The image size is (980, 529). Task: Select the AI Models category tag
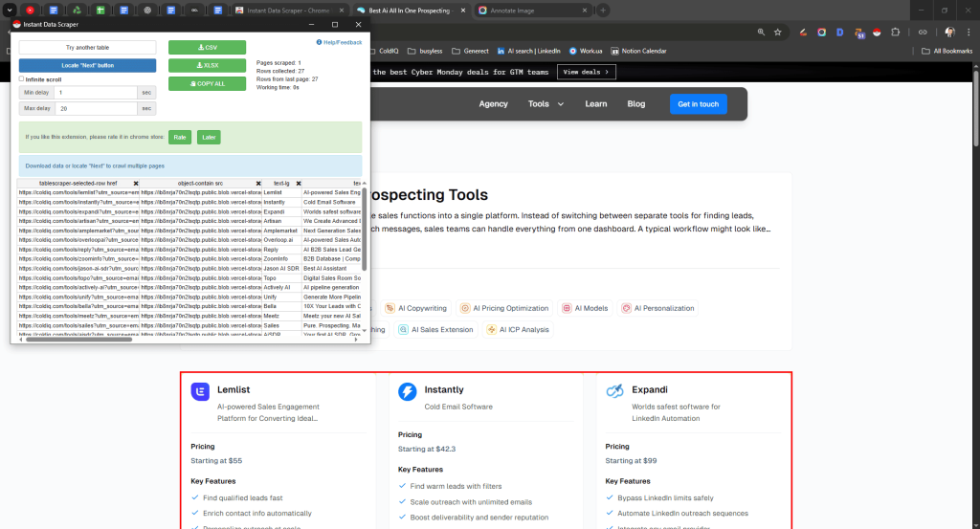(585, 308)
